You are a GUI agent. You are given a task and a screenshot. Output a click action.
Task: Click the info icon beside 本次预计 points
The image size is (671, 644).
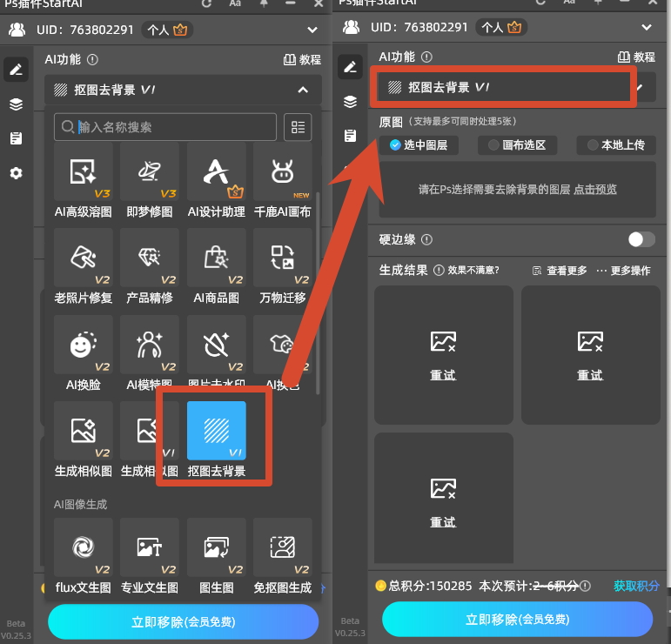point(585,586)
